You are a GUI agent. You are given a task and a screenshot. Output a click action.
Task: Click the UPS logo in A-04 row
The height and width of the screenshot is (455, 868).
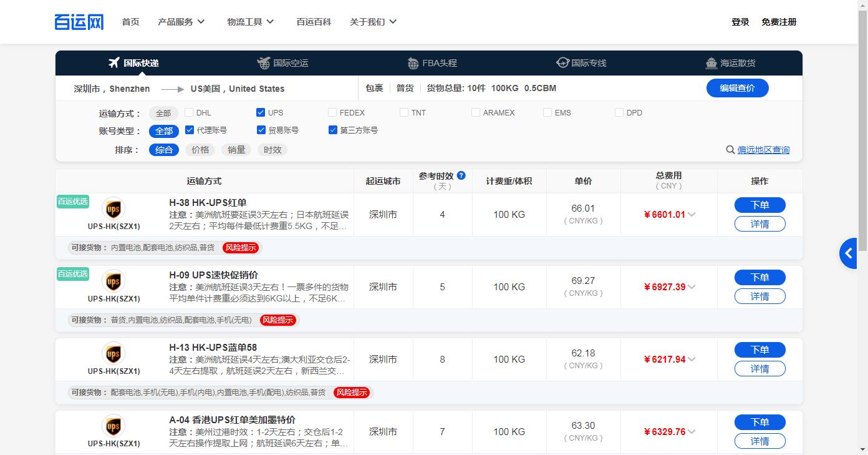coord(113,426)
